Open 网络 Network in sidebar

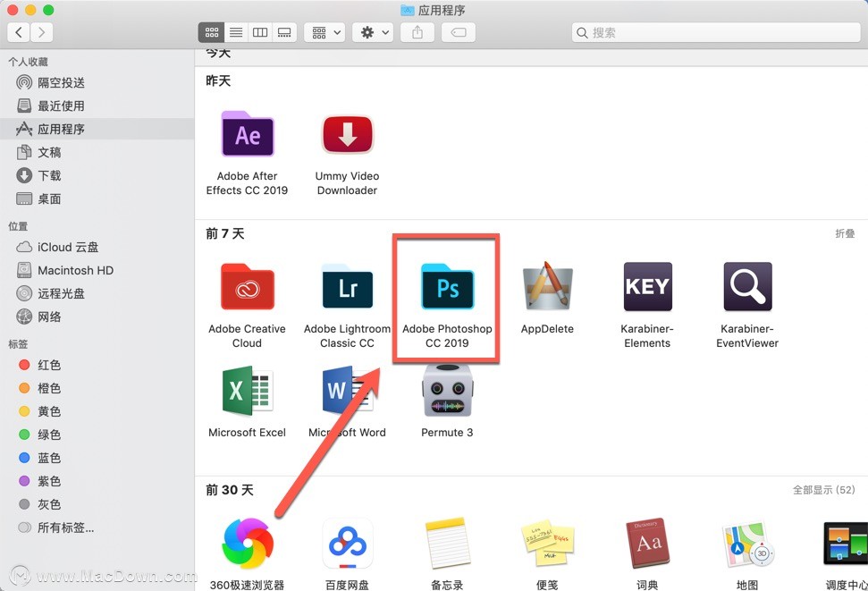(97, 317)
